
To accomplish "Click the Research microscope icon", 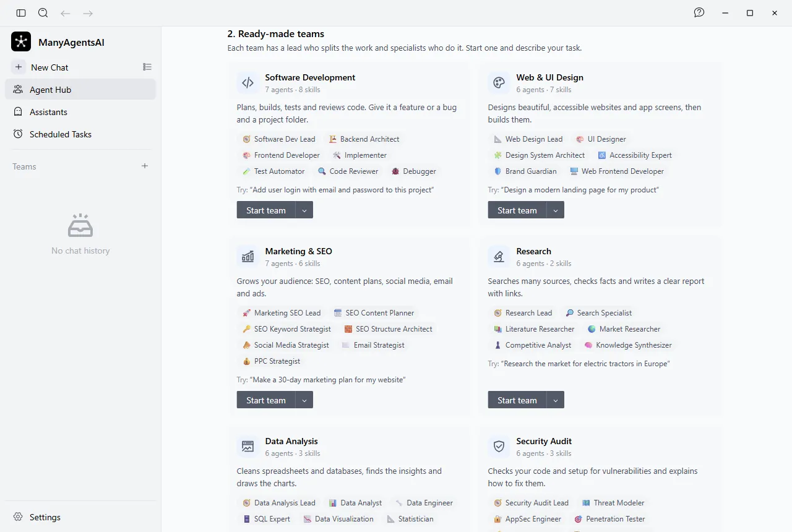I will (x=499, y=257).
